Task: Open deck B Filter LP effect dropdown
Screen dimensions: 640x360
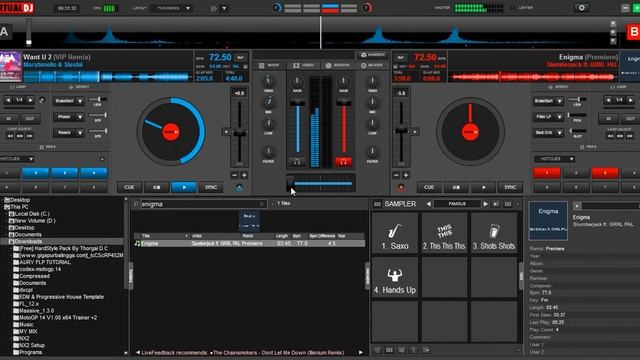Action: pyautogui.click(x=560, y=117)
